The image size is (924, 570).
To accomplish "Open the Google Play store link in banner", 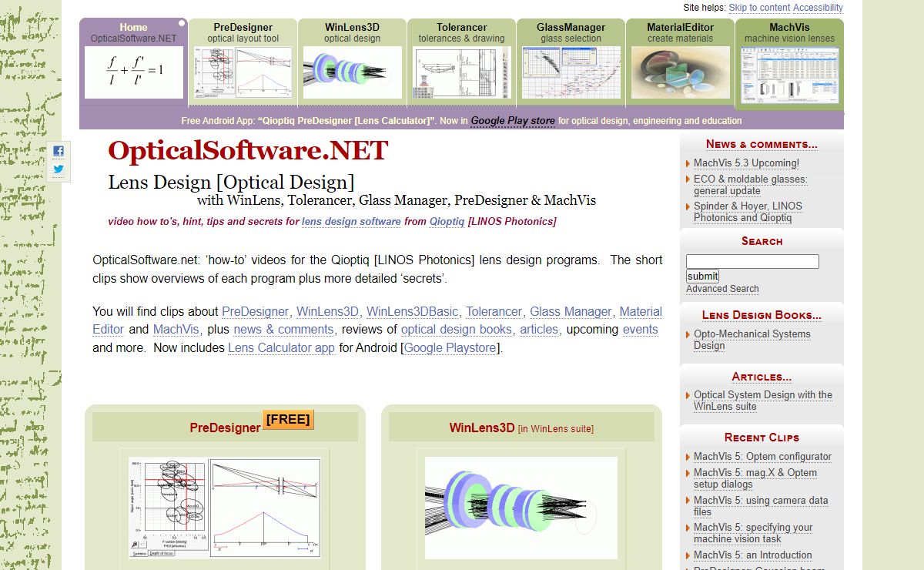I will (x=513, y=121).
